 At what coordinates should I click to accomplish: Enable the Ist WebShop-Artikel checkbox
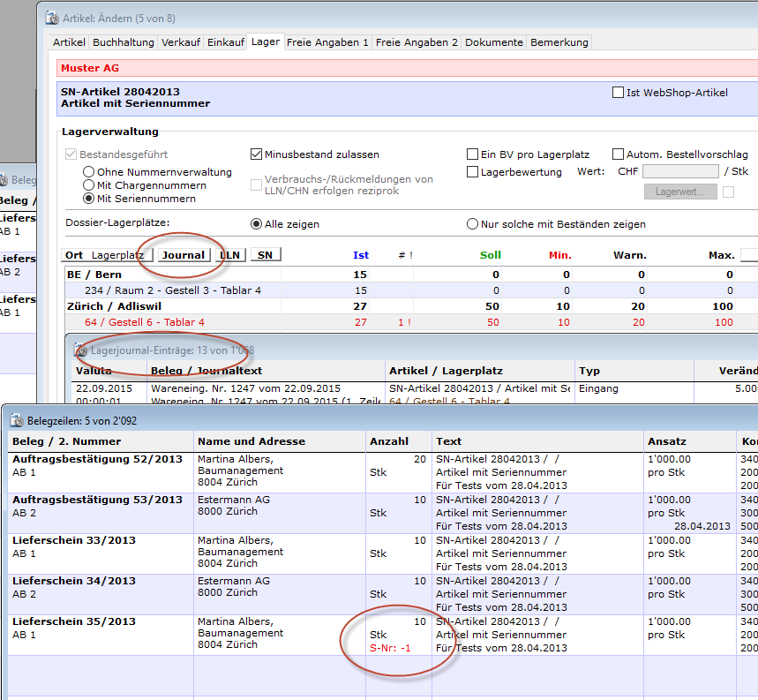pyautogui.click(x=618, y=92)
